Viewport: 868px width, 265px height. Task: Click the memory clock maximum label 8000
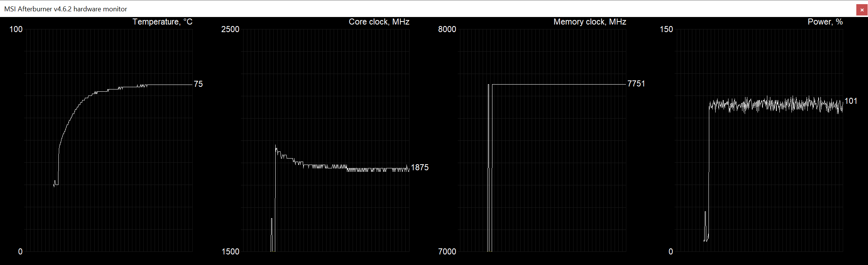pos(447,29)
